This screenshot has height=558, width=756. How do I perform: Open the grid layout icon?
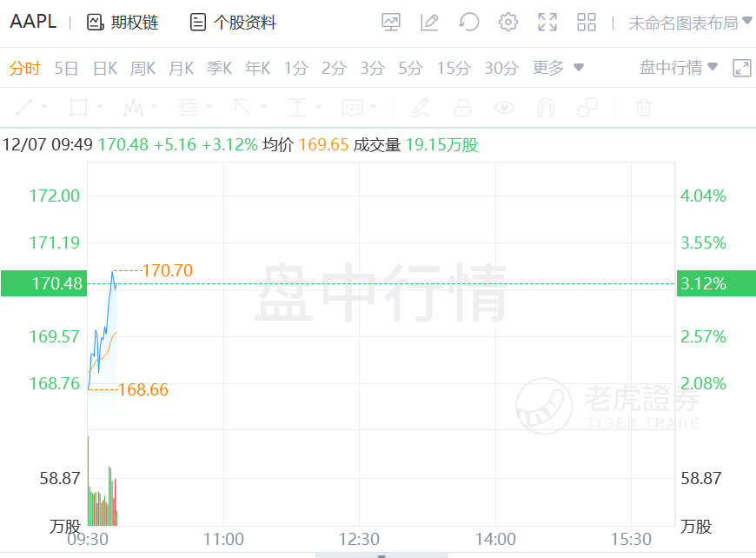(587, 23)
